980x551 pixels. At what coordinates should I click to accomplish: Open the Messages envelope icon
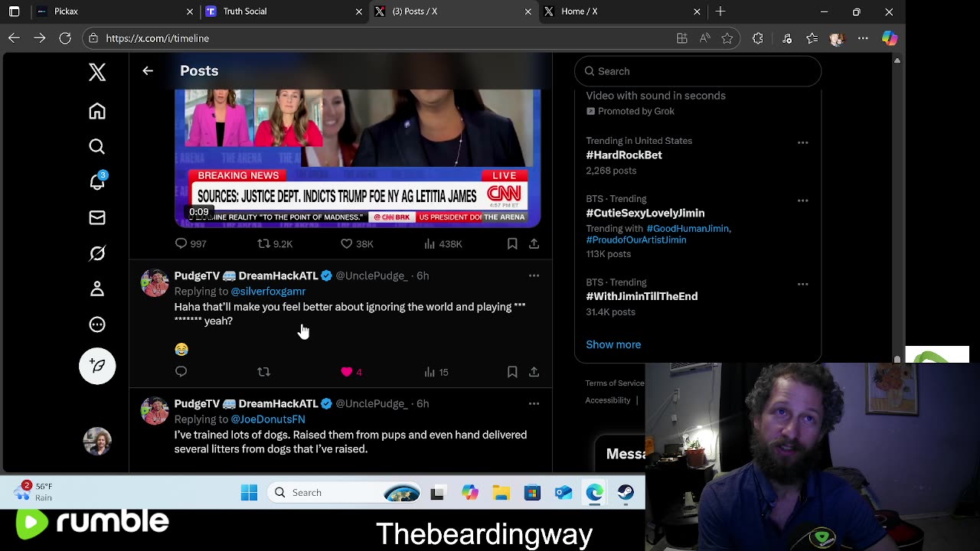tap(97, 218)
